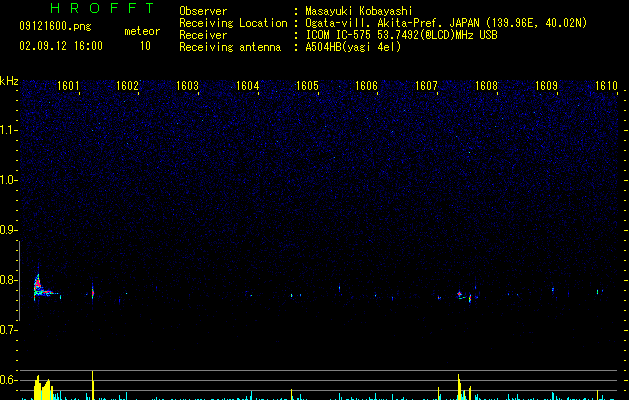Click the tall yellow power spike between 1601 and 1602
The width and height of the screenshot is (629, 400).
tap(93, 385)
